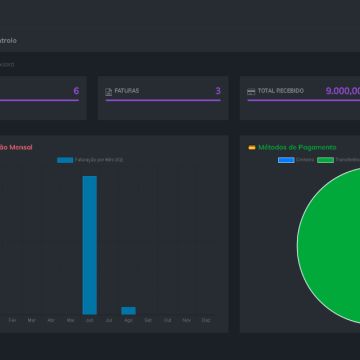Screen dimensions: 360x360
Task: Click the monthly billing chart heading
Action: [x=16, y=147]
